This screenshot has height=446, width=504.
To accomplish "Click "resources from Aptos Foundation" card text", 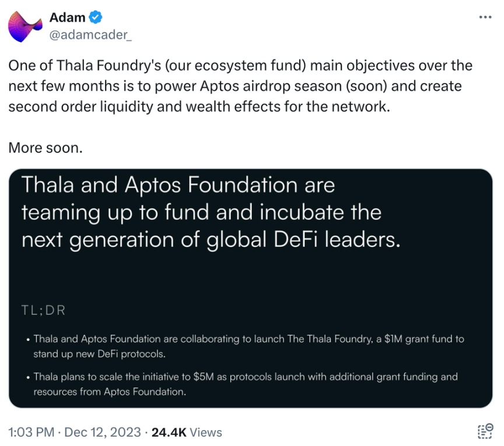I will click(x=110, y=392).
